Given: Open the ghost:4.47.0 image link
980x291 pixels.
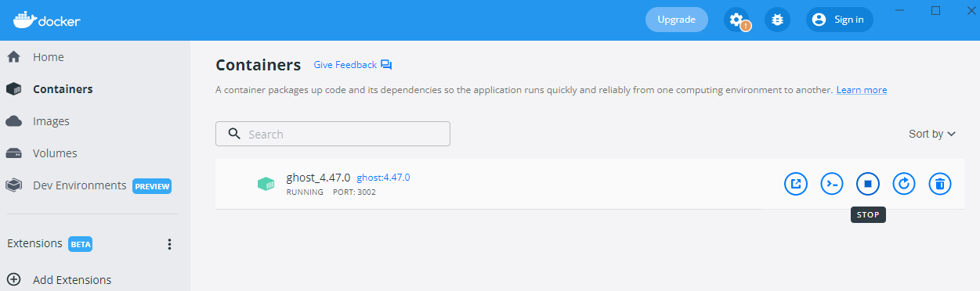Looking at the screenshot, I should [x=383, y=178].
